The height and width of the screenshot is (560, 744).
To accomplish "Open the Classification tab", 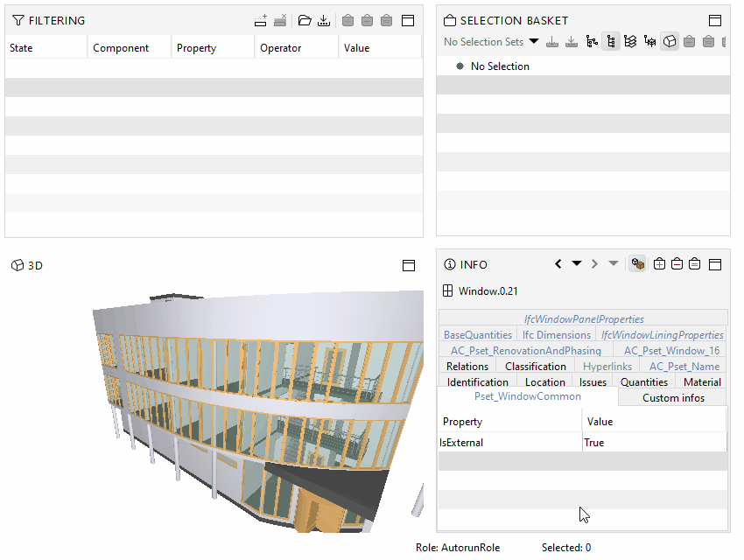I will pos(535,366).
